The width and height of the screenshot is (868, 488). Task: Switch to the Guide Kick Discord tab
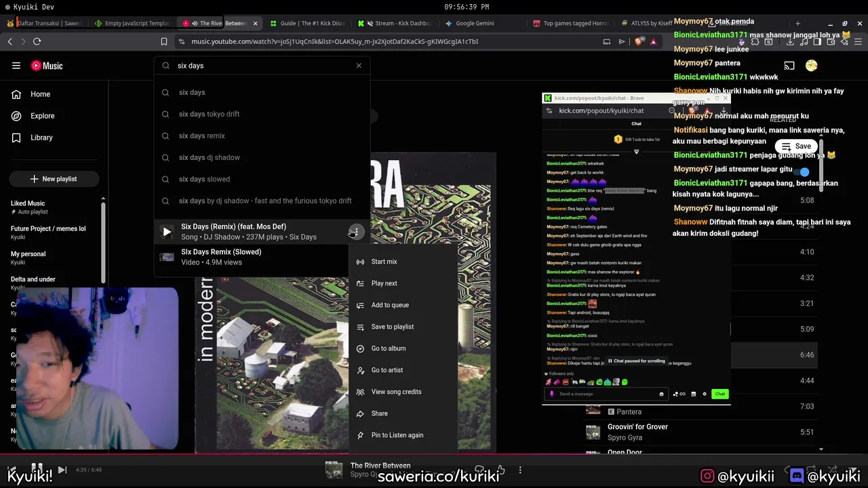pos(308,23)
